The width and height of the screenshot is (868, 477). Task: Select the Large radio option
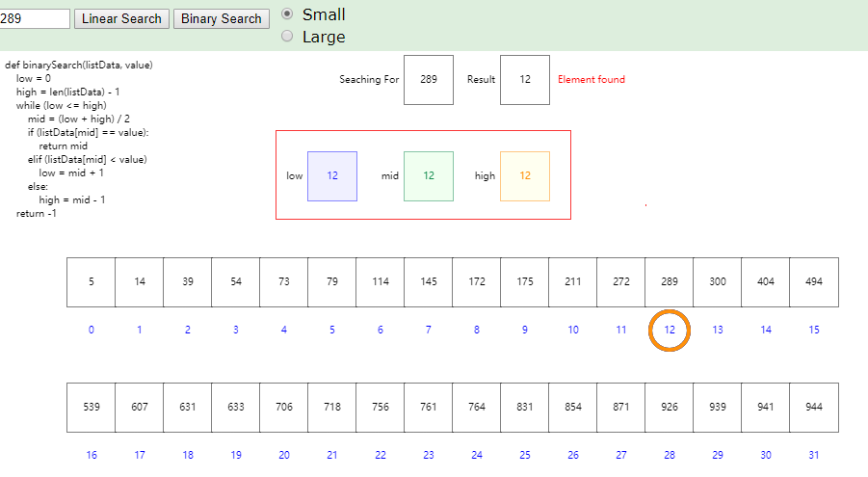(x=287, y=36)
